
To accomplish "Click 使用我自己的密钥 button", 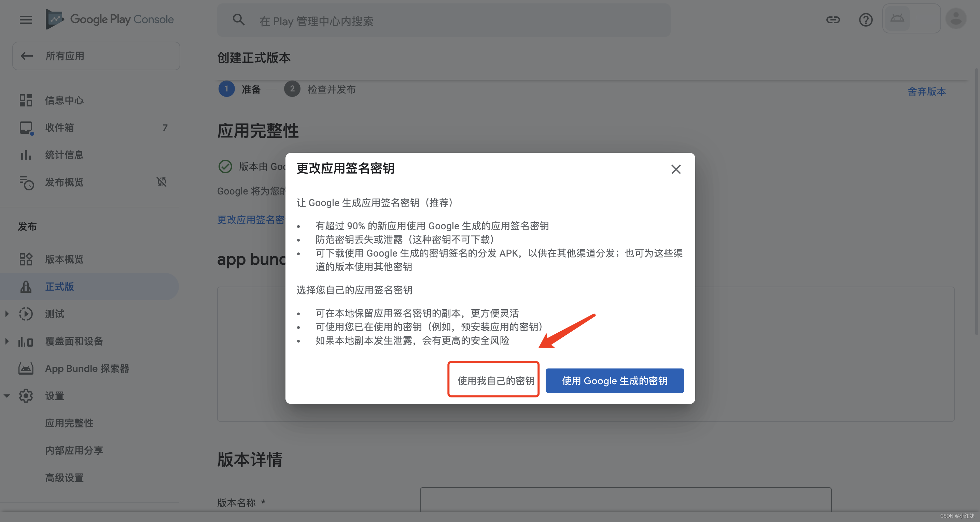I will click(494, 381).
